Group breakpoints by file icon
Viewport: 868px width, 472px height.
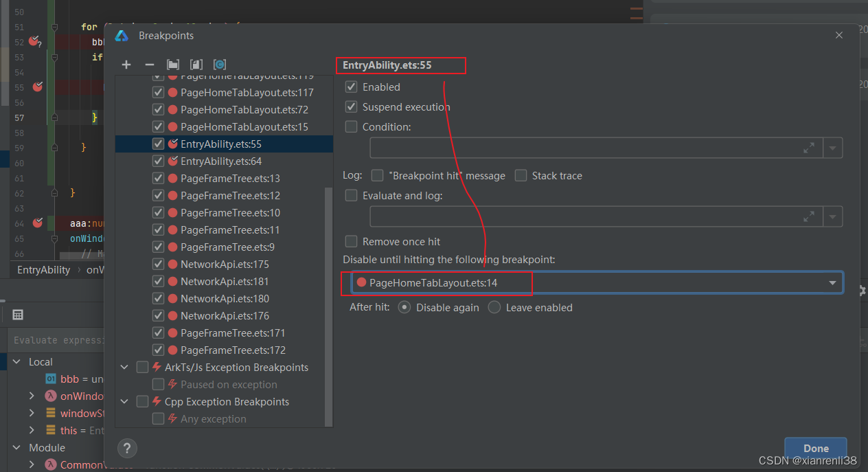196,64
